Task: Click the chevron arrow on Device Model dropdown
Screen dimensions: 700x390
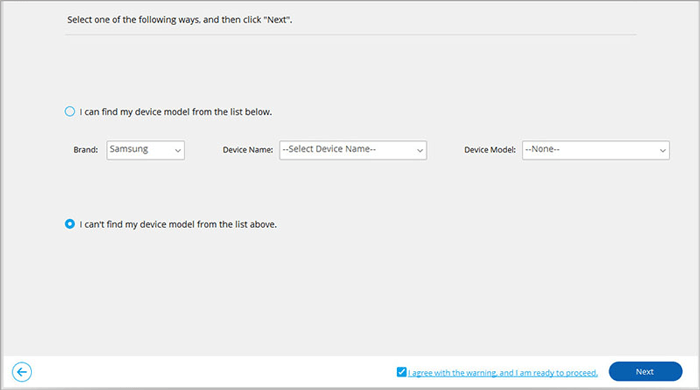Action: pyautogui.click(x=662, y=151)
